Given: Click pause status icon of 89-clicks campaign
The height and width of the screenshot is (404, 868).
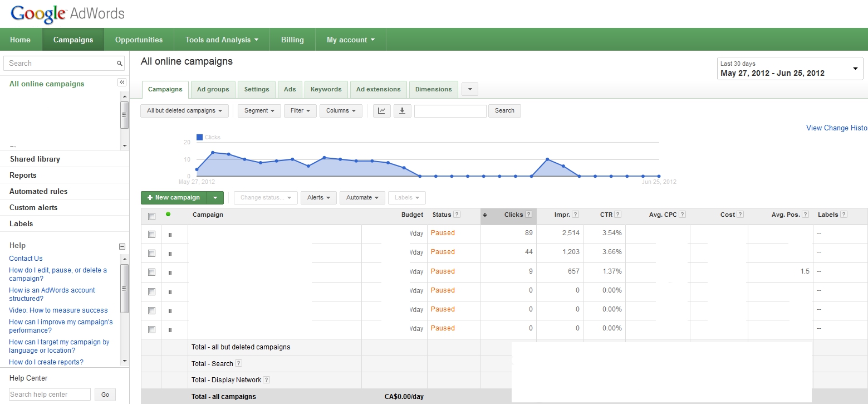Looking at the screenshot, I should click(170, 235).
